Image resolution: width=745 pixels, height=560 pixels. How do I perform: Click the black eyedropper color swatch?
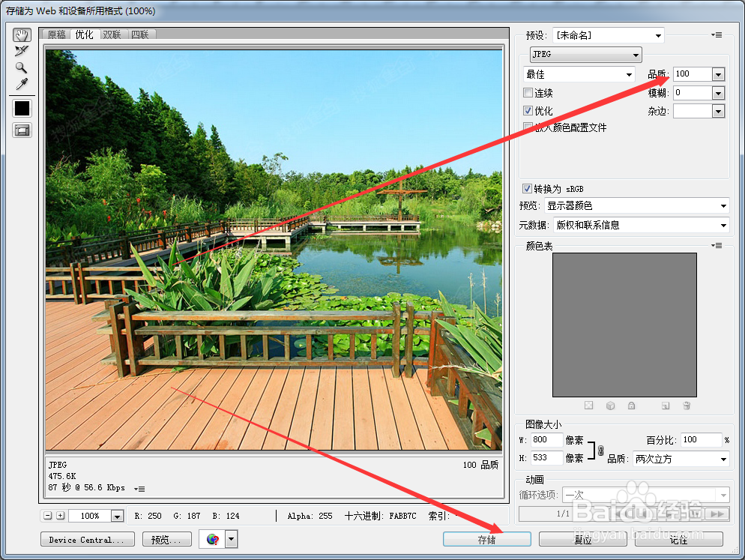22,109
